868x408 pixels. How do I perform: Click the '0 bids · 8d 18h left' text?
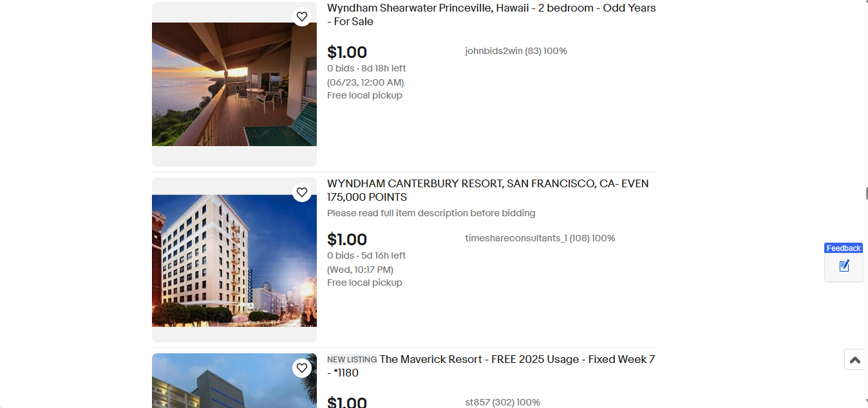click(x=366, y=68)
